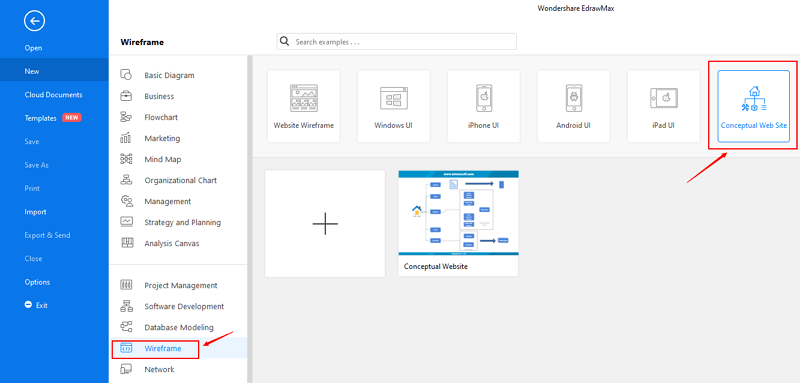Click the iPad UI tile icon
Image resolution: width=800 pixels, height=383 pixels.
(664, 97)
